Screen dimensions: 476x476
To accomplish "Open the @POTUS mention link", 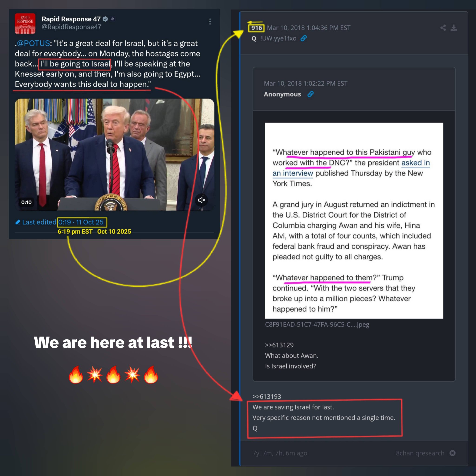I will tap(33, 43).
